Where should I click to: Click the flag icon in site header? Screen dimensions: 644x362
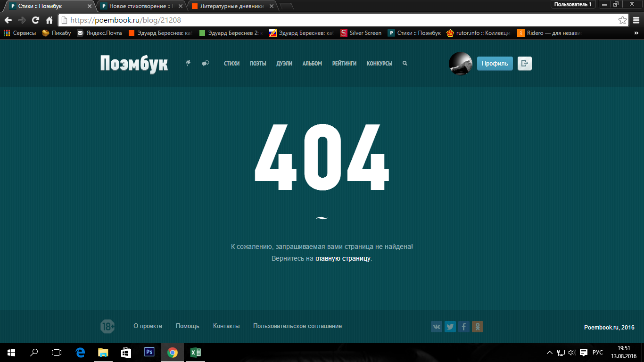[188, 63]
